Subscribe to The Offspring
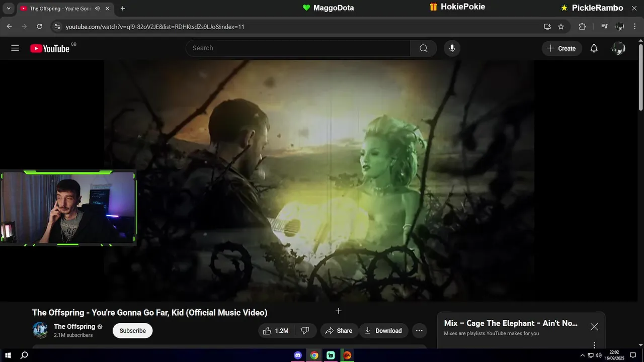This screenshot has width=644, height=362. [133, 330]
